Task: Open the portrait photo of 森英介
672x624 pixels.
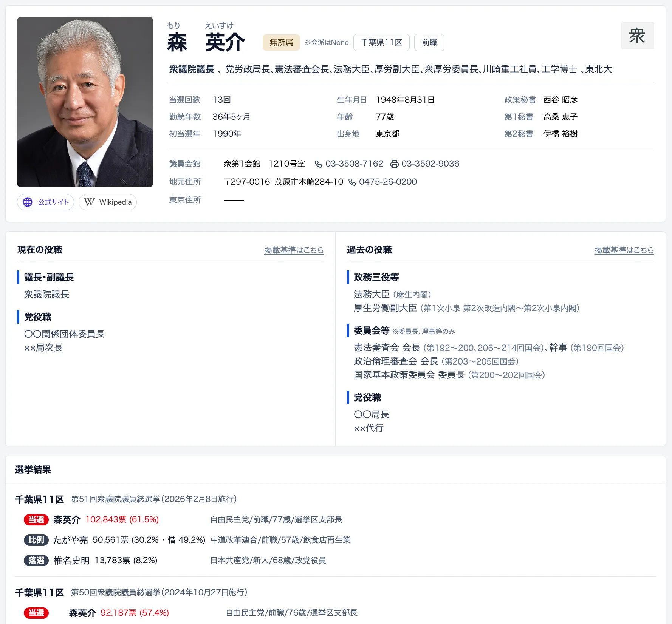Action: pyautogui.click(x=85, y=102)
